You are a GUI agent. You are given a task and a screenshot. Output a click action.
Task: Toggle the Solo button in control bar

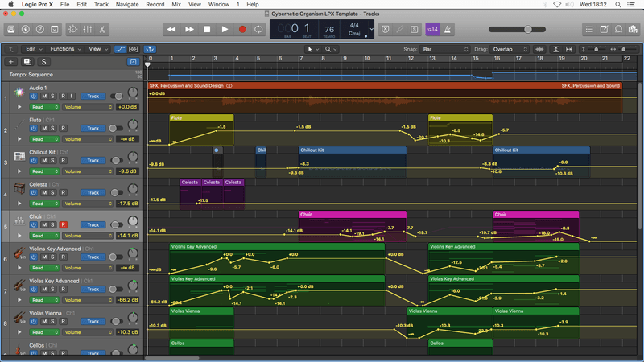[414, 29]
